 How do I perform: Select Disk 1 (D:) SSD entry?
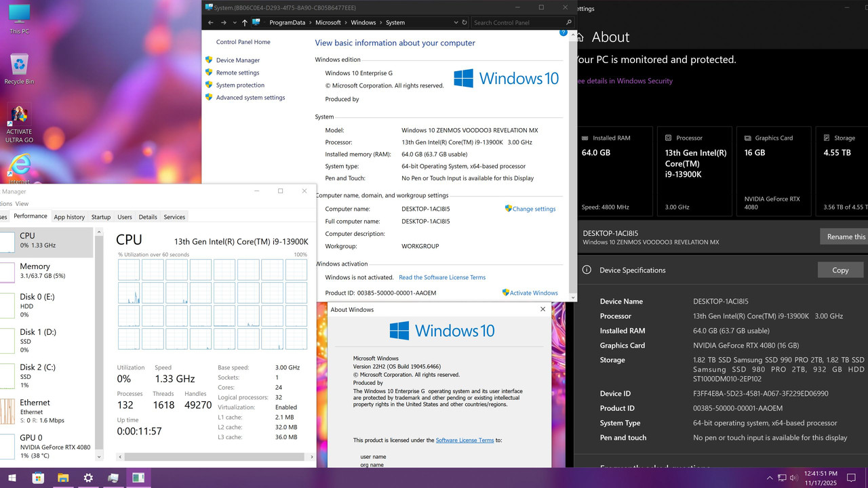pos(46,341)
